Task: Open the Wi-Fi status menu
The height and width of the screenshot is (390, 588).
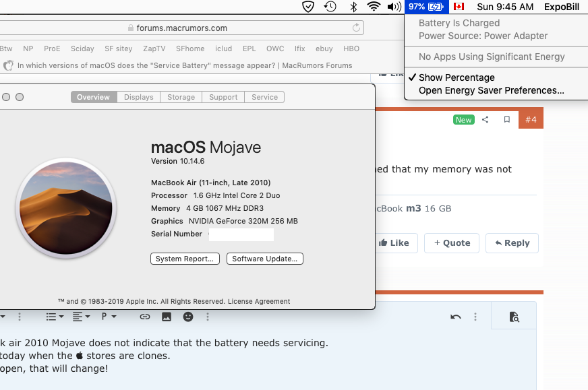Action: point(374,7)
